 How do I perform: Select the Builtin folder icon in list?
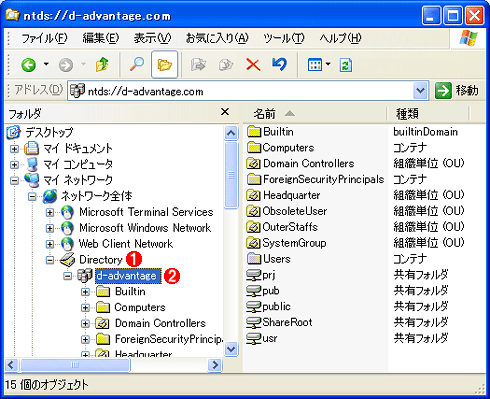[x=254, y=131]
